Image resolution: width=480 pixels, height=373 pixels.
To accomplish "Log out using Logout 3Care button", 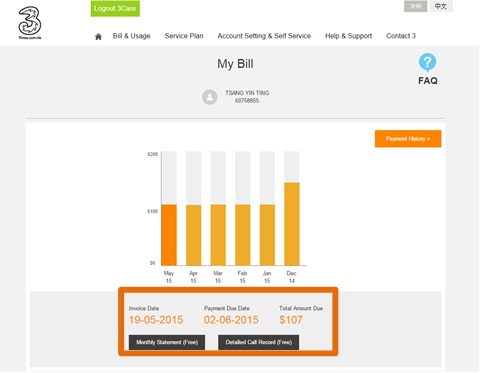I will tap(115, 9).
